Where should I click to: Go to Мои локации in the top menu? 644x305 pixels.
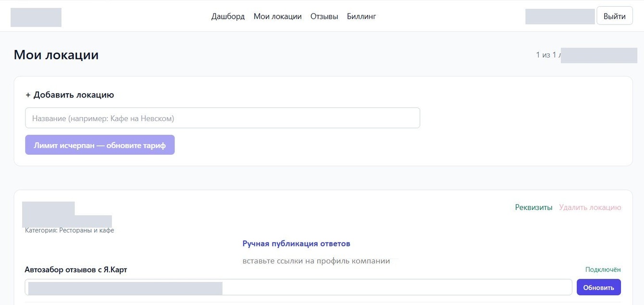(278, 16)
